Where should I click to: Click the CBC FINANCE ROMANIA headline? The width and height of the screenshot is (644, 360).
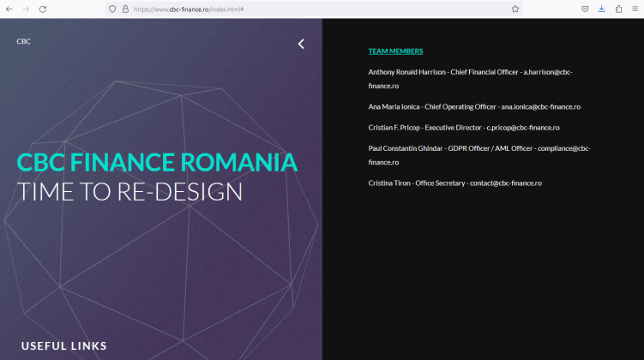(x=157, y=162)
